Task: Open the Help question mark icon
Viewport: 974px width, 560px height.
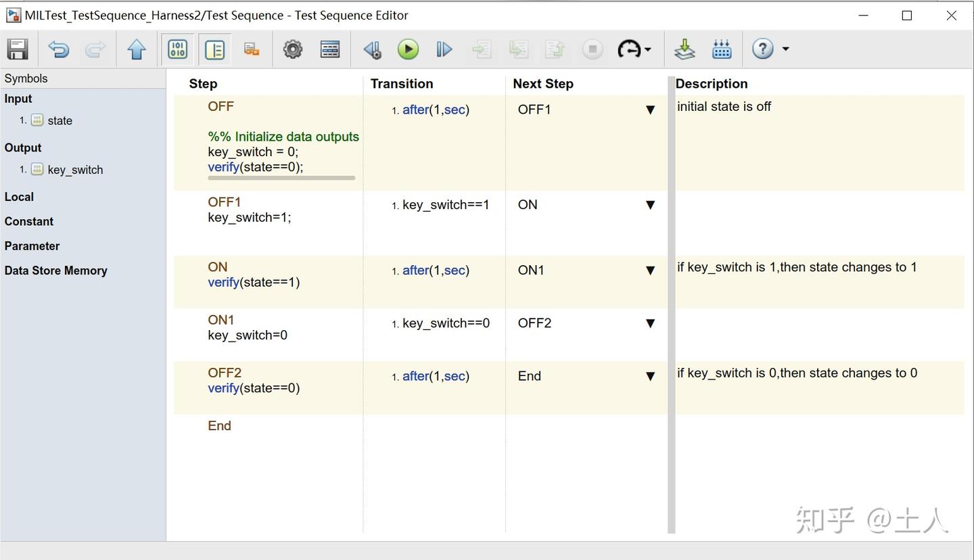Action: pyautogui.click(x=762, y=49)
